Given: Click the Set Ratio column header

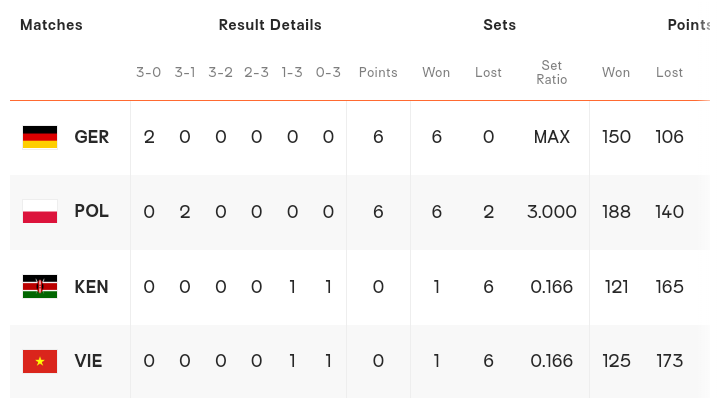Looking at the screenshot, I should pos(551,73).
